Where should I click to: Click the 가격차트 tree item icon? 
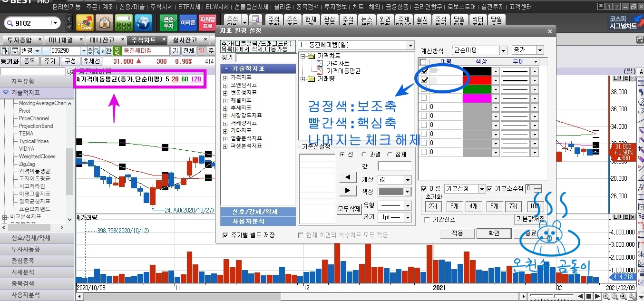pyautogui.click(x=319, y=63)
